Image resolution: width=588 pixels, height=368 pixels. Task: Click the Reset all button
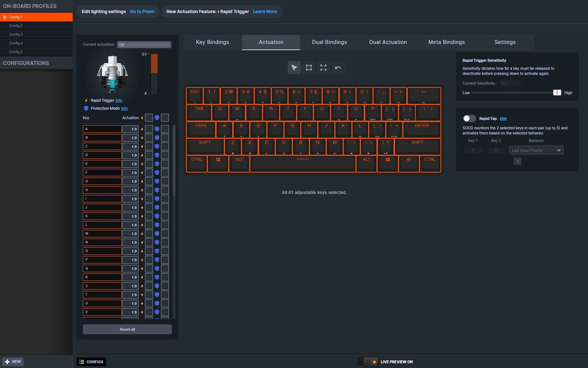click(127, 329)
